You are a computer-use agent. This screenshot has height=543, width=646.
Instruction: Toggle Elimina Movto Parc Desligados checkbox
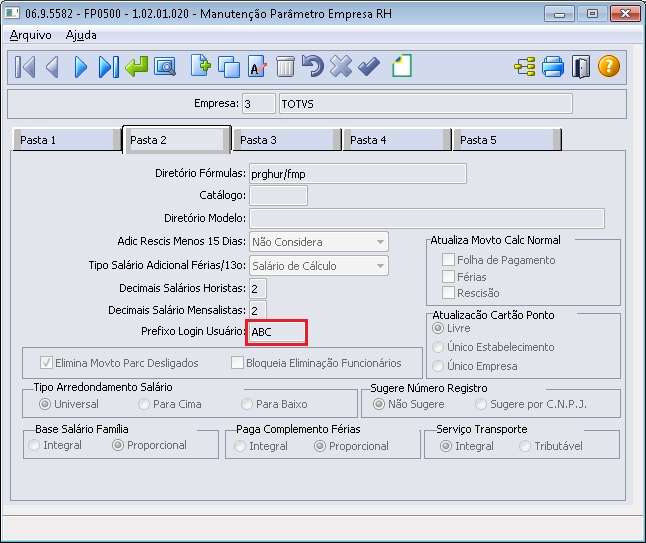(46, 363)
